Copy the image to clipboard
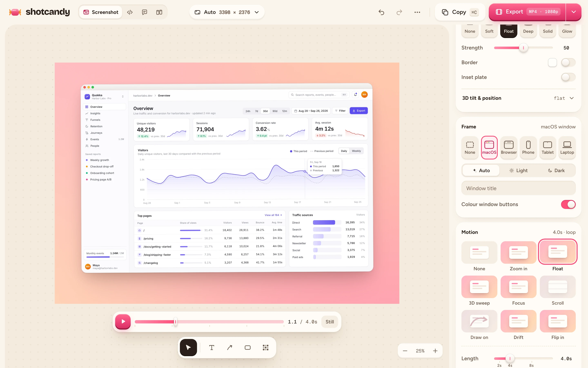This screenshot has height=368, width=588. (x=460, y=12)
